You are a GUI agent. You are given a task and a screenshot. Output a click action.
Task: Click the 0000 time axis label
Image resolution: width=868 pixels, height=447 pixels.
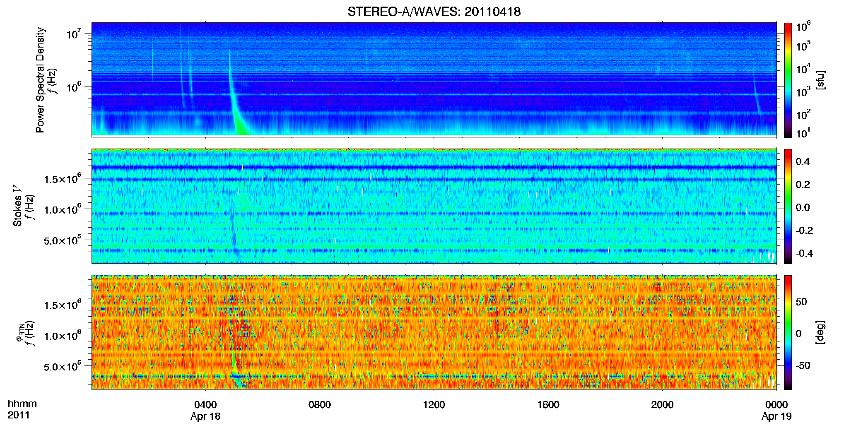(776, 404)
